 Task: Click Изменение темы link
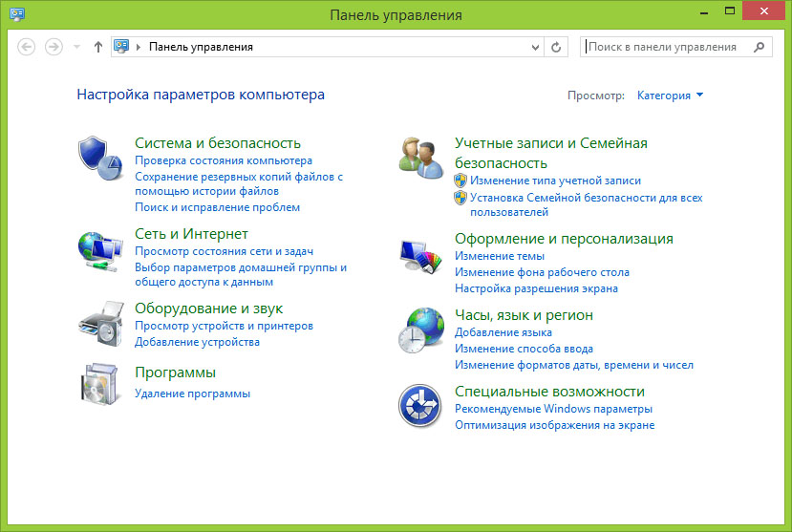[x=500, y=256]
